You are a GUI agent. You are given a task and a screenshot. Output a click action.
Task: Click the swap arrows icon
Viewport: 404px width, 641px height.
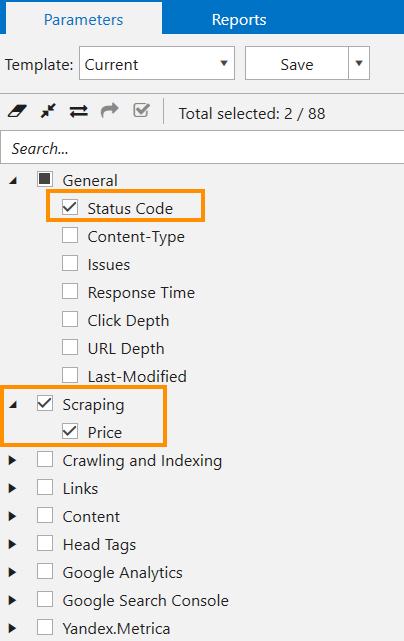79,111
